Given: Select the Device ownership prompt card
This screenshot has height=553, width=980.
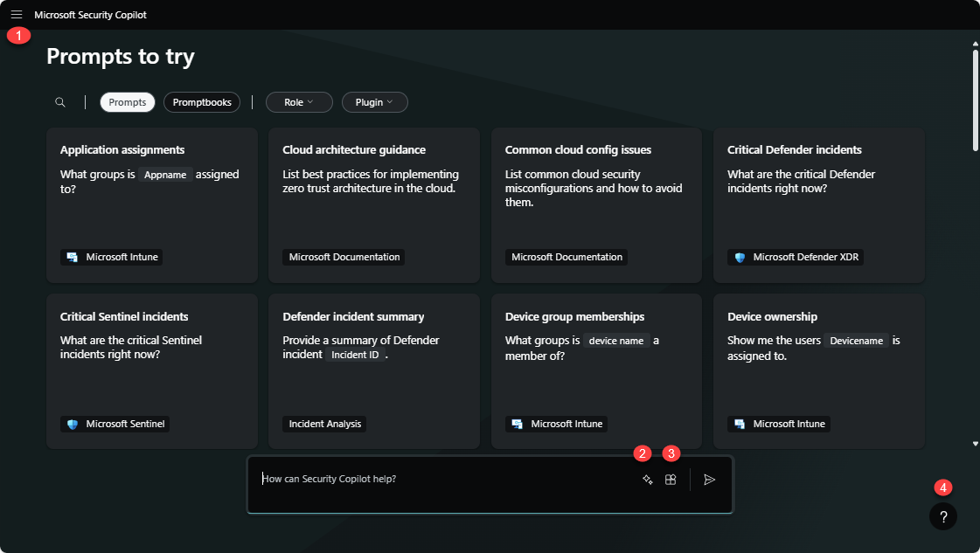Looking at the screenshot, I should point(819,371).
